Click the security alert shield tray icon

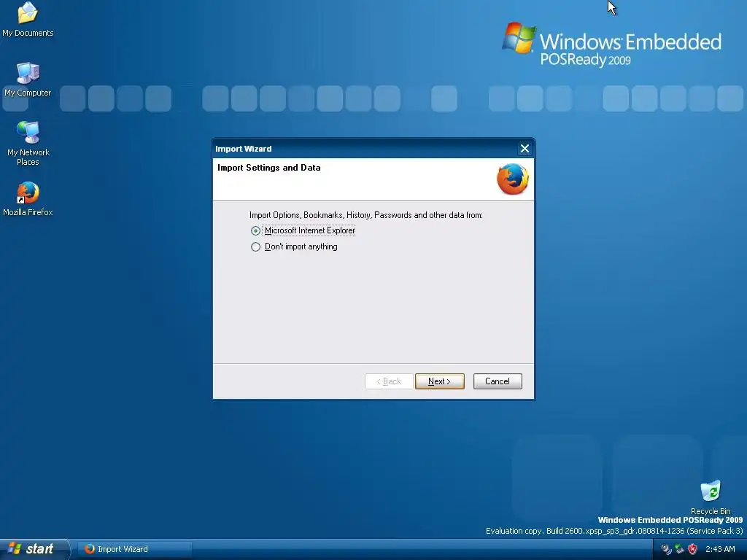693,549
